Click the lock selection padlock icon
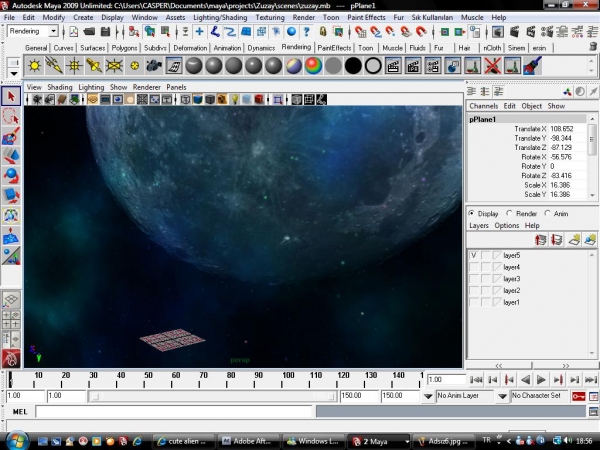600x450 pixels. [x=323, y=31]
